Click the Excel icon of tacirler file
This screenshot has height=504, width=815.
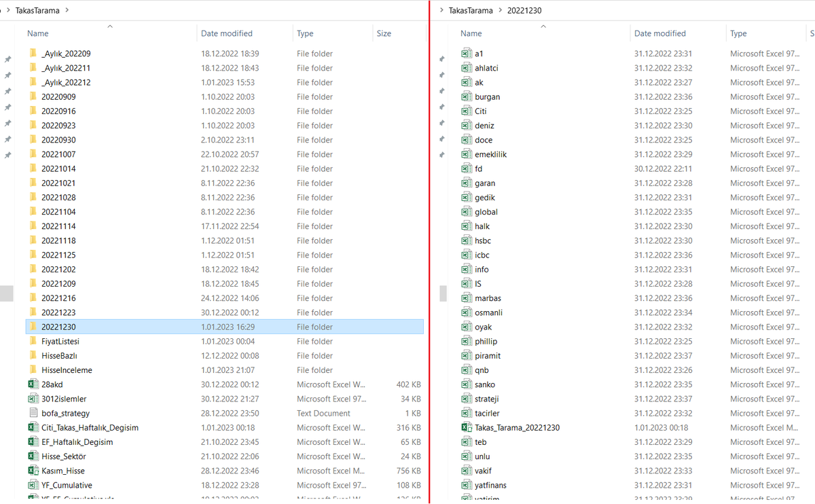[466, 413]
